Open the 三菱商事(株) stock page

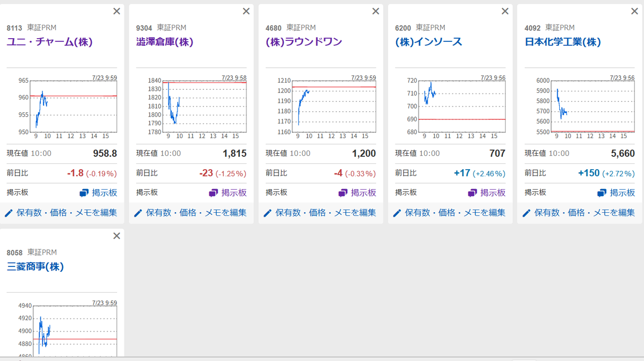35,266
